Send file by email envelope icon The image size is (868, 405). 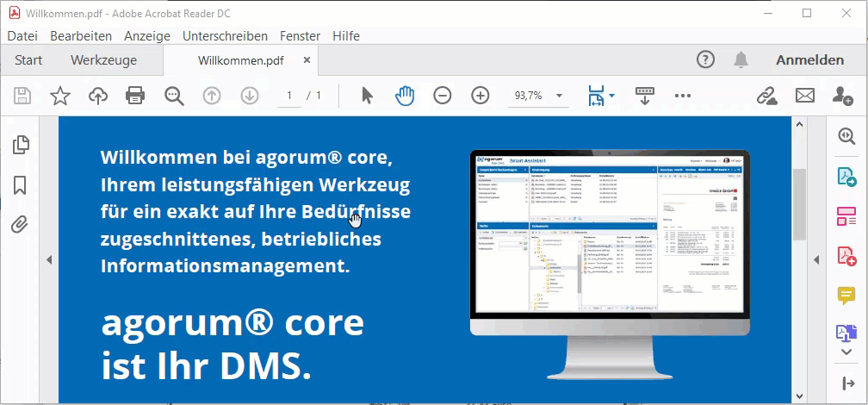click(805, 96)
